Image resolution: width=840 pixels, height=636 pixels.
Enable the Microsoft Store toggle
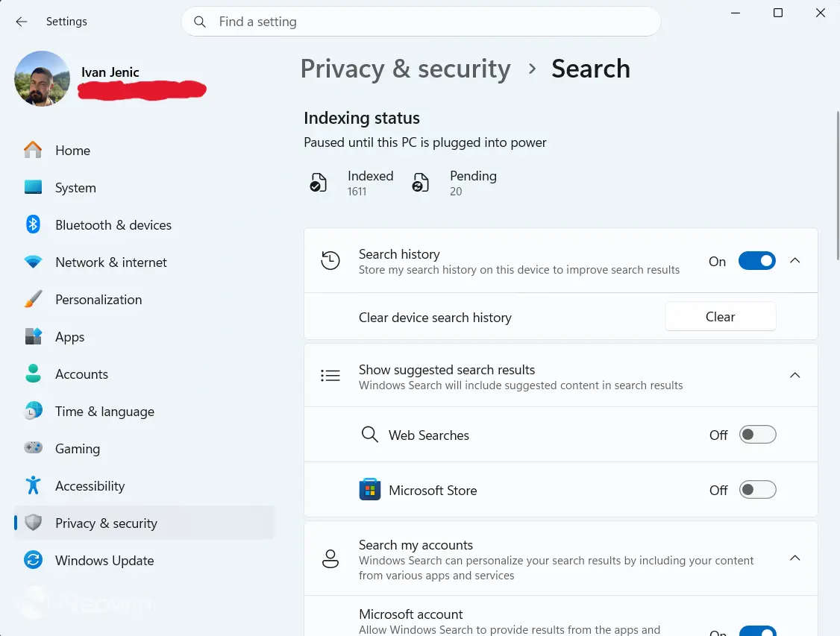(757, 490)
